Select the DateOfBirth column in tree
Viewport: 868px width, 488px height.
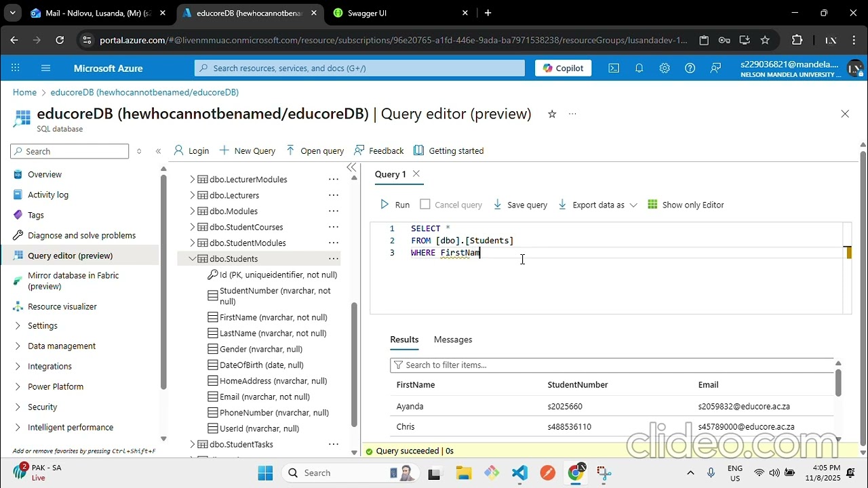point(262,365)
